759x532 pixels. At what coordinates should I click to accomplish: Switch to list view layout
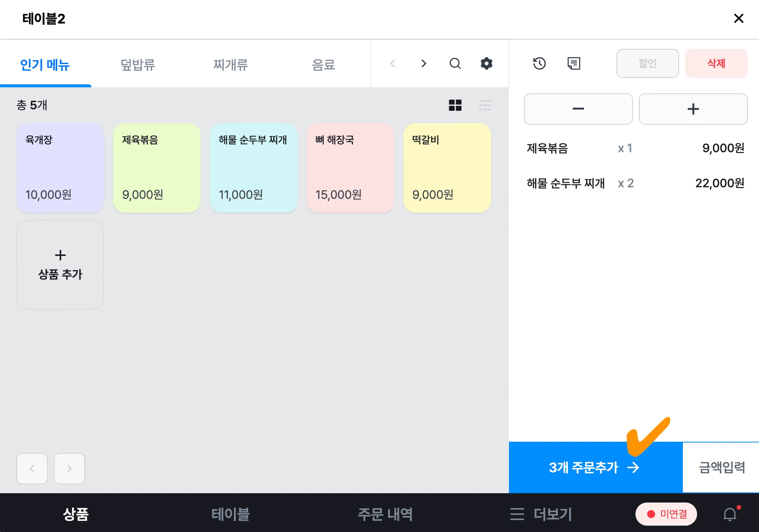[x=485, y=105]
